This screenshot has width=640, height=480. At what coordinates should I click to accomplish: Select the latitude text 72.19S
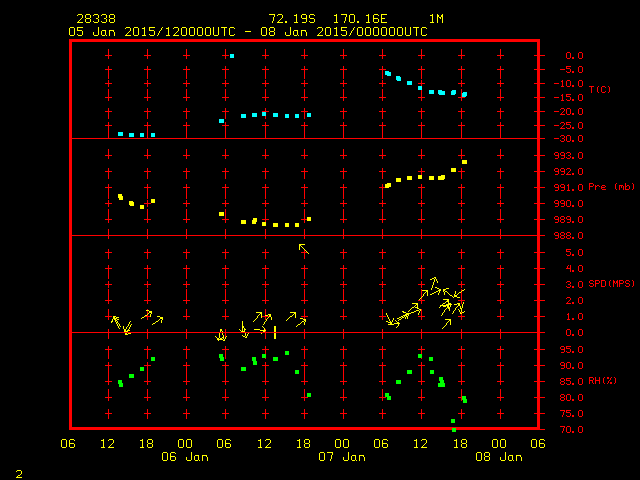[292, 19]
